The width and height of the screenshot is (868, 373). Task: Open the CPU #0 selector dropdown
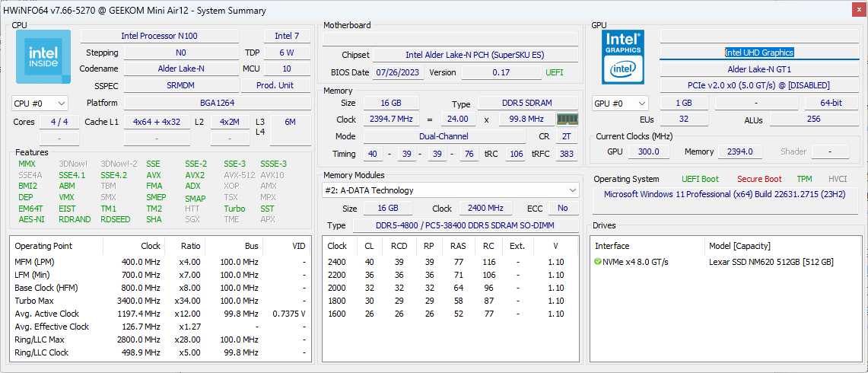tap(40, 103)
